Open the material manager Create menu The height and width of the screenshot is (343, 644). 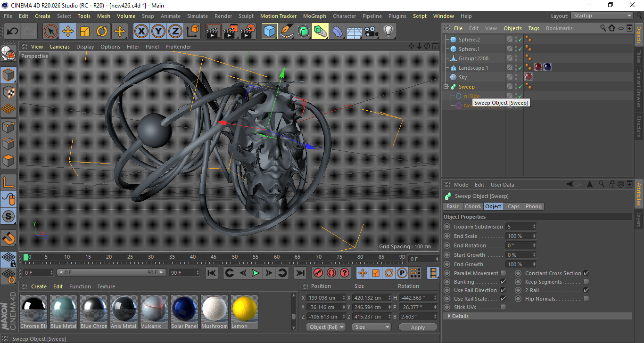click(x=39, y=286)
